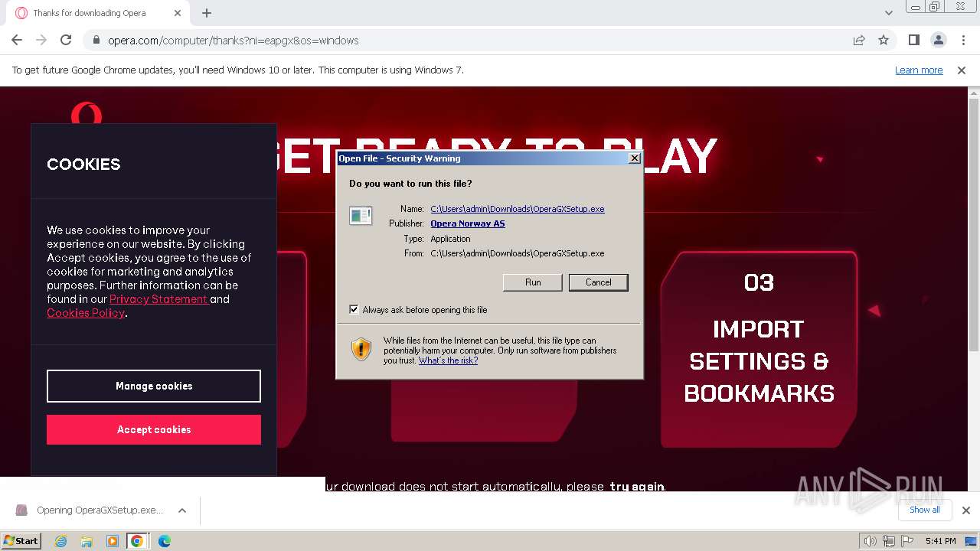This screenshot has width=980, height=551.
Task: Click Show all downloads
Action: coord(924,510)
